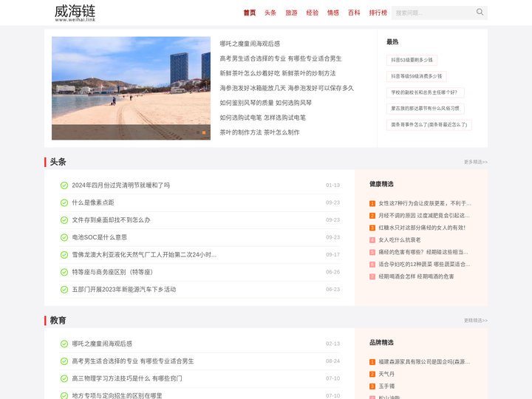Open headline 特等座与商务座区别
Screen dimensions: 532x399
tap(112, 272)
